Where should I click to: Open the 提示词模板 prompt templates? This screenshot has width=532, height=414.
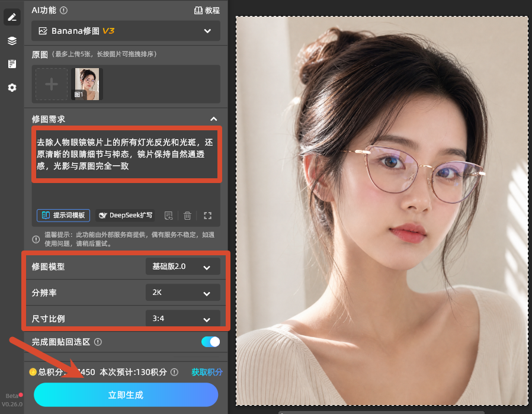coord(63,216)
